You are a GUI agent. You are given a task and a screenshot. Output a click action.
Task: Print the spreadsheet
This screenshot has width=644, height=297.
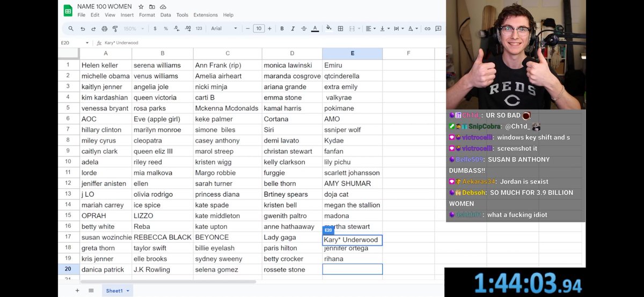[x=104, y=28]
